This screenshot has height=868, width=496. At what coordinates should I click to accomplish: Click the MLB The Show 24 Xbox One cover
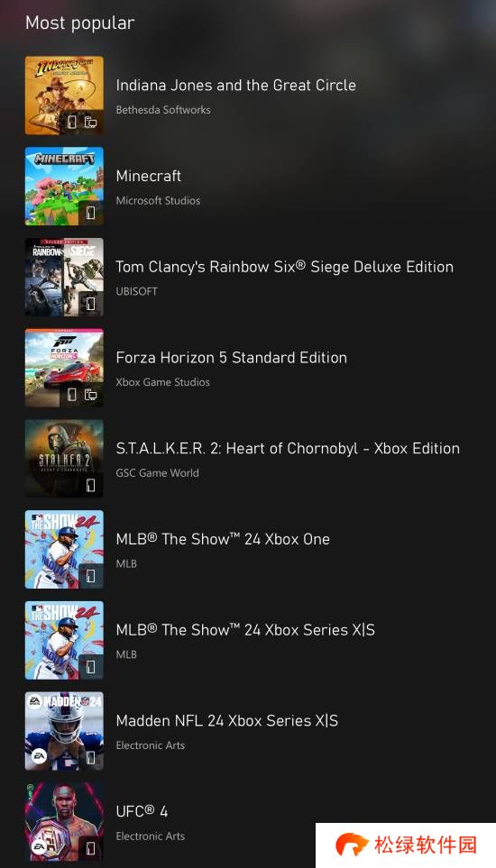64,549
